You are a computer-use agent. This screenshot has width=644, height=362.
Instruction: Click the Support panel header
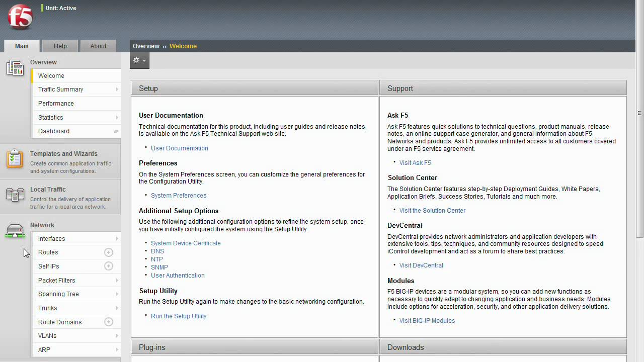pyautogui.click(x=503, y=88)
